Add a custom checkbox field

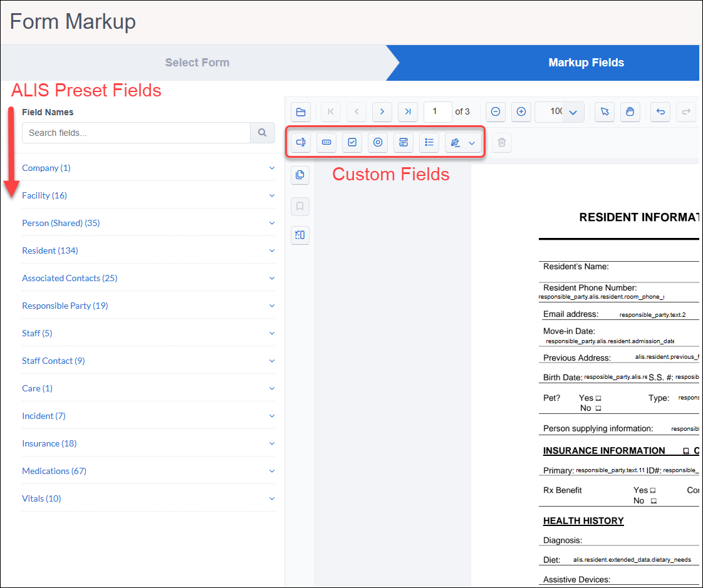pyautogui.click(x=352, y=143)
